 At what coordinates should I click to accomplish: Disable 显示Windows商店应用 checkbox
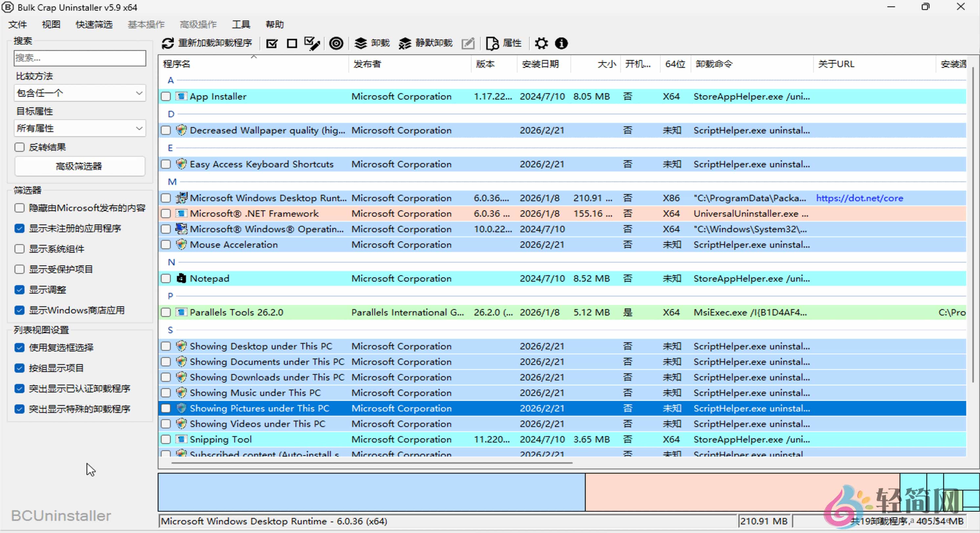tap(19, 310)
